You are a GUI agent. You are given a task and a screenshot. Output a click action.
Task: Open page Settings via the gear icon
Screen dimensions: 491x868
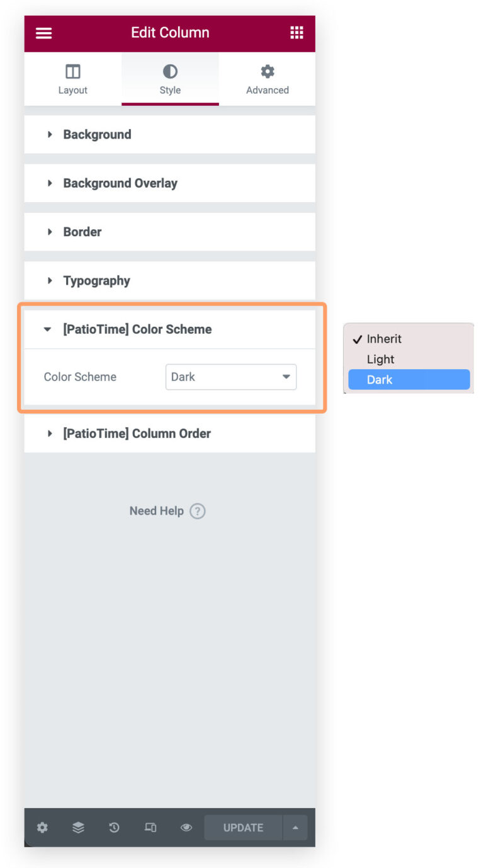coord(42,828)
